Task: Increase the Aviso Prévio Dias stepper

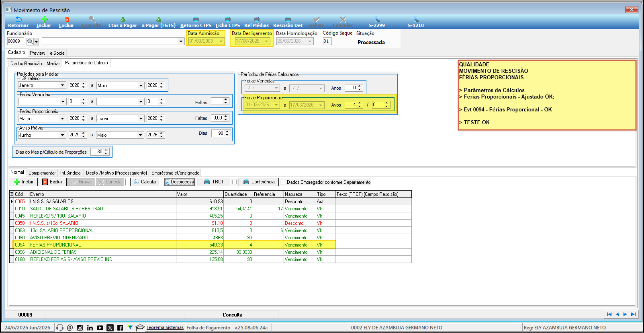Action: click(227, 132)
